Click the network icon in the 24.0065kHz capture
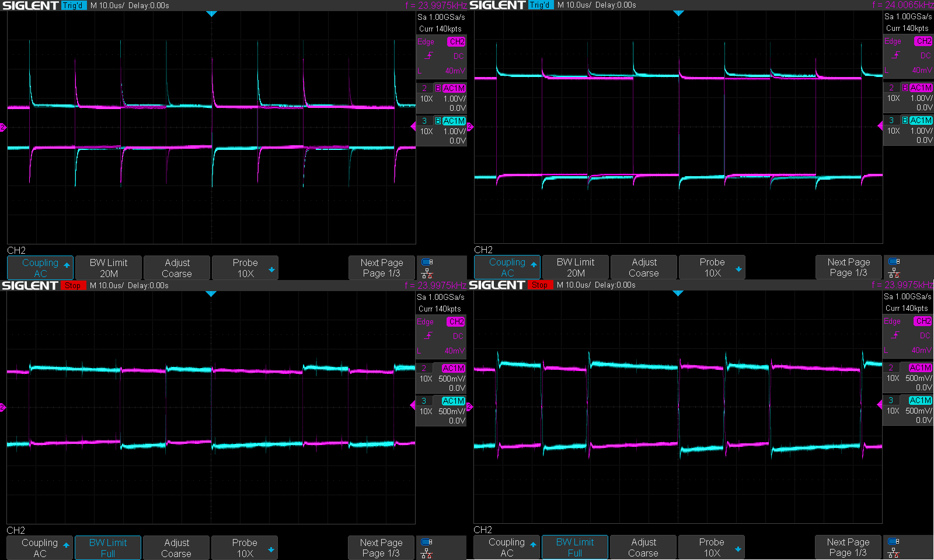Image resolution: width=934 pixels, height=560 pixels. [894, 272]
